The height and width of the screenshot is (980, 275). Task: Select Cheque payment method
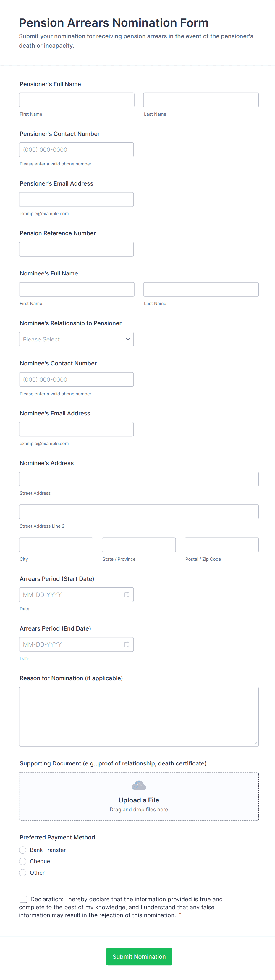coord(23,861)
